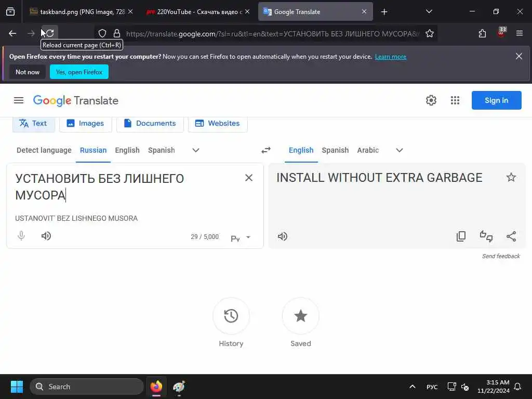Click the Sign in button
This screenshot has width=532, height=399.
click(x=496, y=100)
